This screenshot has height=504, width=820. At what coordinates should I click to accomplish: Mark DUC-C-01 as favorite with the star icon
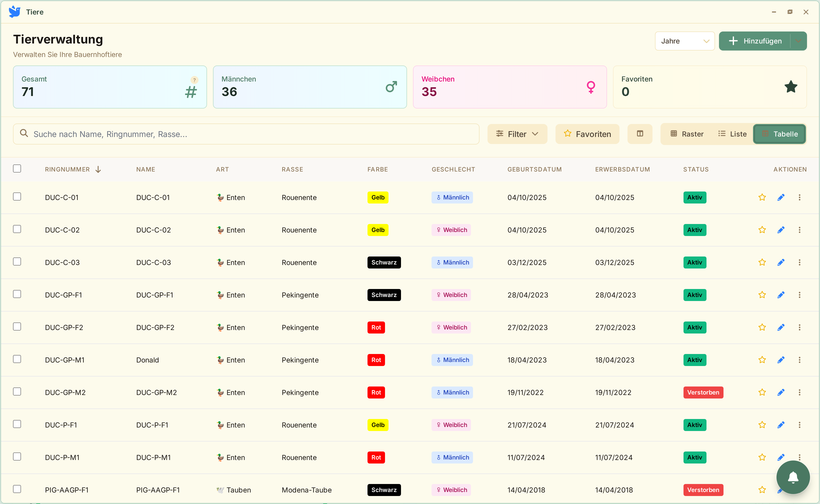pos(762,197)
